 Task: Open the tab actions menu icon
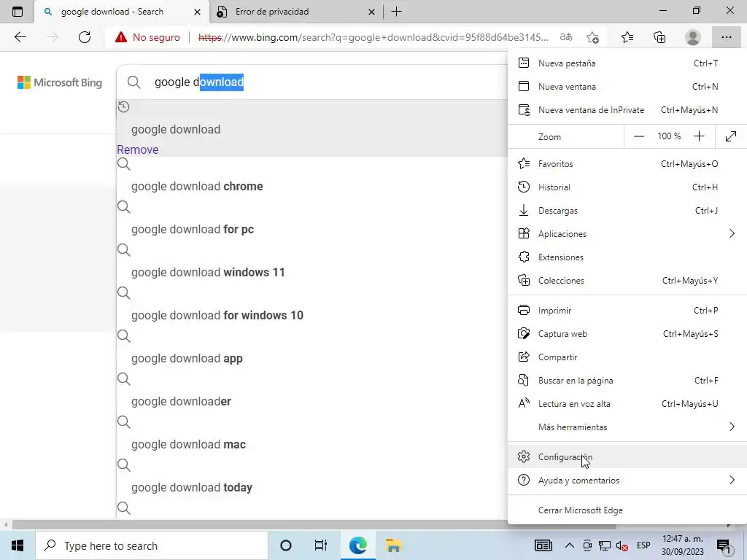click(x=18, y=12)
